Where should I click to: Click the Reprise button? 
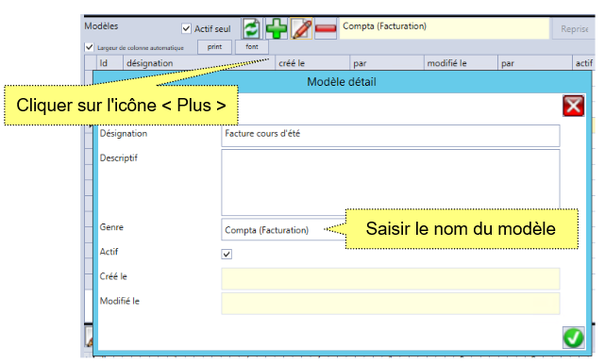[574, 29]
